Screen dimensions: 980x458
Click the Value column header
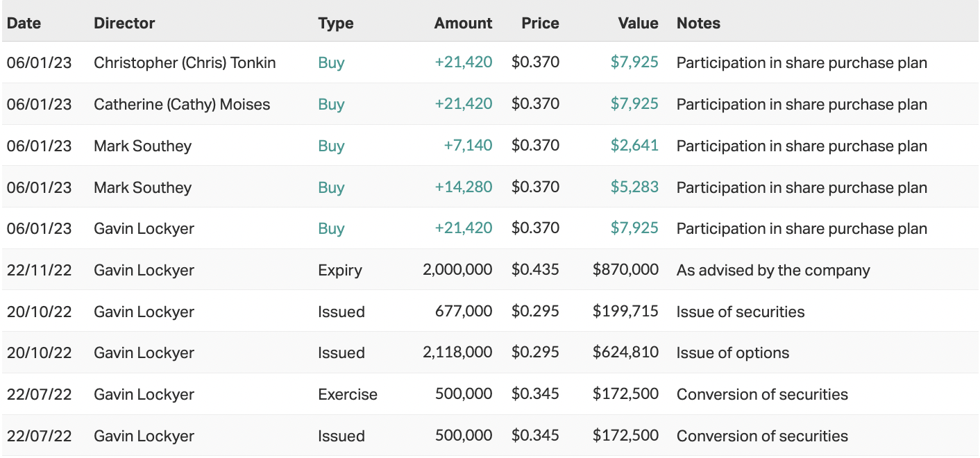pyautogui.click(x=638, y=23)
